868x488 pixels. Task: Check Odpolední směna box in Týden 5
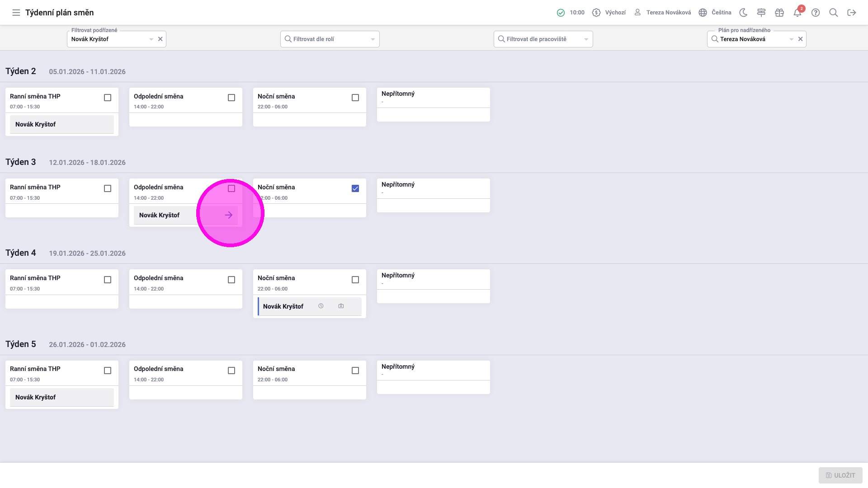tap(231, 371)
